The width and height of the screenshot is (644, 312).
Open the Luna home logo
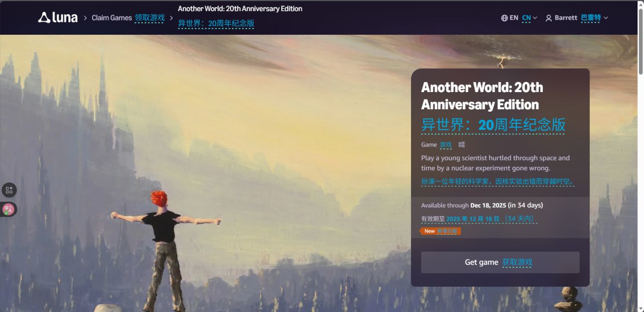pyautogui.click(x=58, y=18)
